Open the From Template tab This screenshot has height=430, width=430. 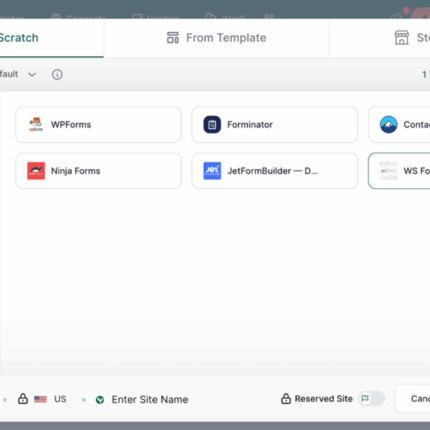216,38
